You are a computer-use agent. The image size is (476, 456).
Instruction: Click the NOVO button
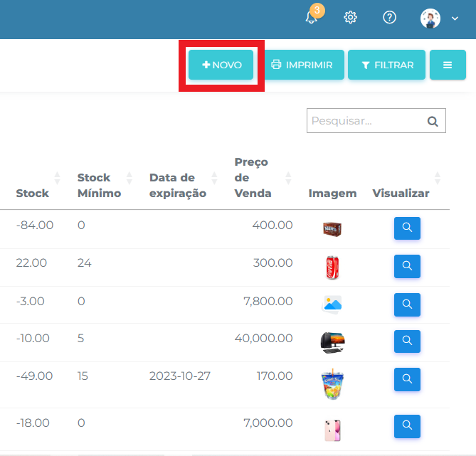(x=222, y=65)
